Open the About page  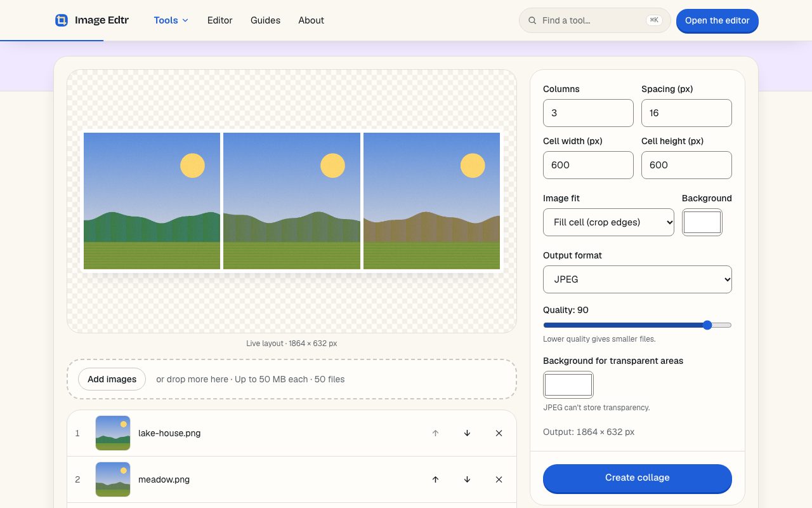tap(311, 20)
